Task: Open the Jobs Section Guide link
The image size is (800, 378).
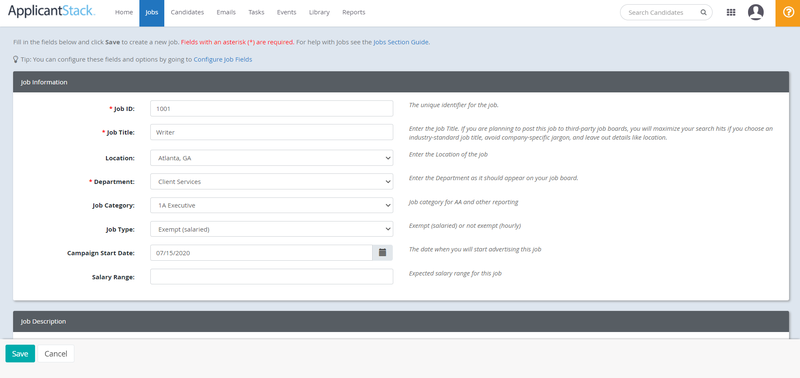Action: click(x=401, y=42)
